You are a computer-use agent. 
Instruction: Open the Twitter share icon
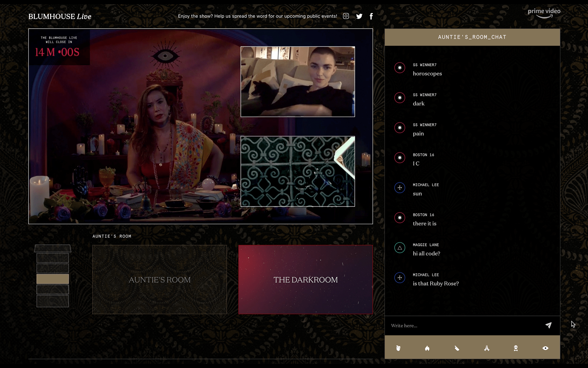(x=359, y=16)
